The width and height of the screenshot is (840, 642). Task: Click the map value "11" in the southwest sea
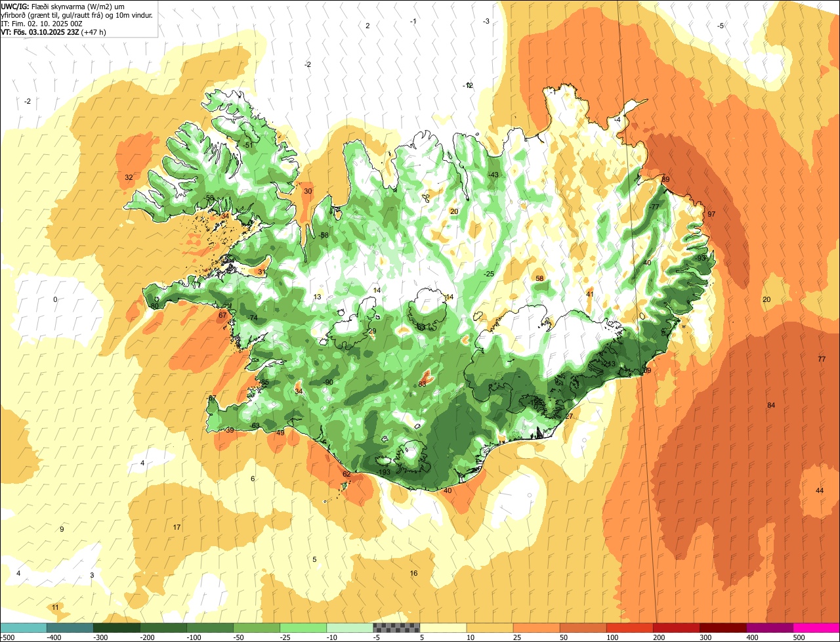[x=55, y=607]
